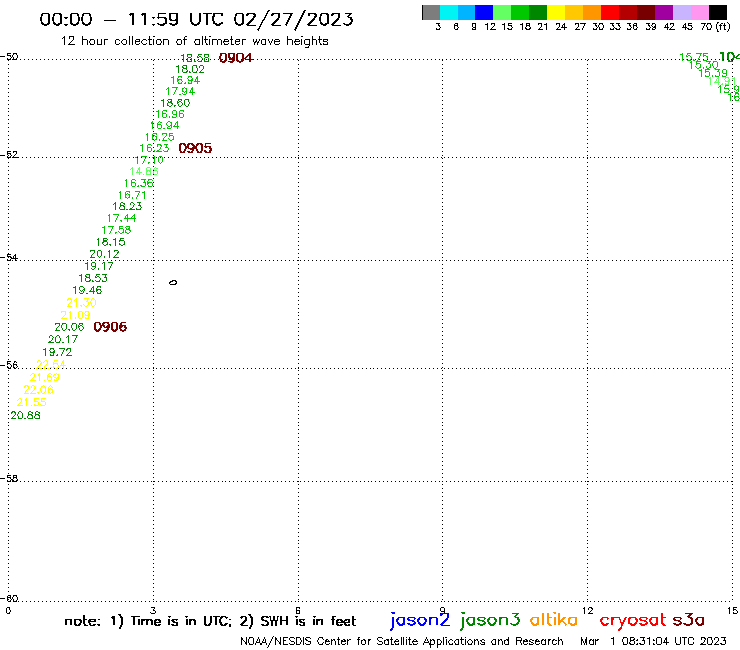Viewport: 740px width, 650px height.
Task: Click the -58 latitude axis label
Action: pos(9,479)
